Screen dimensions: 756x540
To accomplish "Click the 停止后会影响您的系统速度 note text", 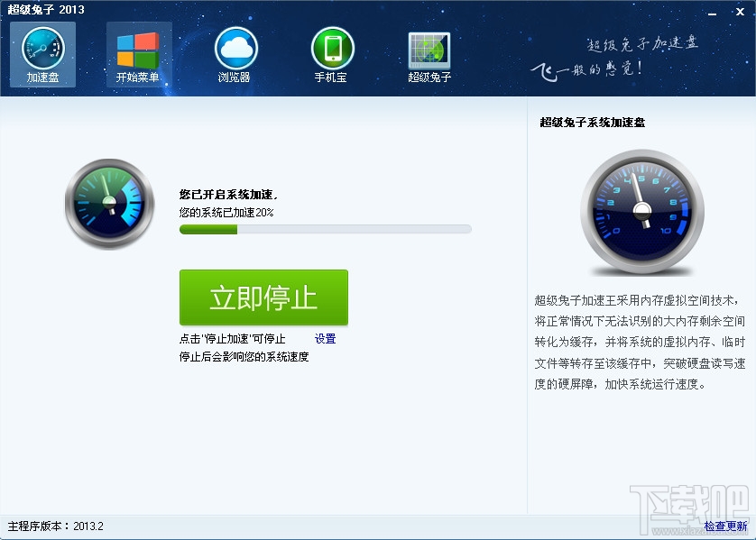I will pos(244,357).
